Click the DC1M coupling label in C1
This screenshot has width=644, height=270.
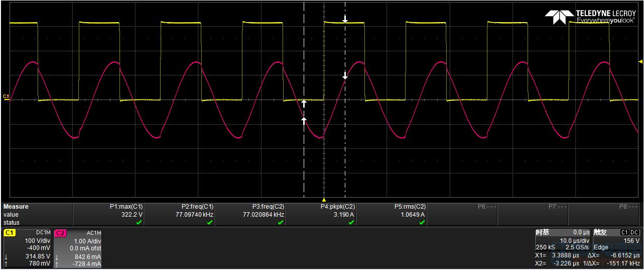pyautogui.click(x=43, y=233)
